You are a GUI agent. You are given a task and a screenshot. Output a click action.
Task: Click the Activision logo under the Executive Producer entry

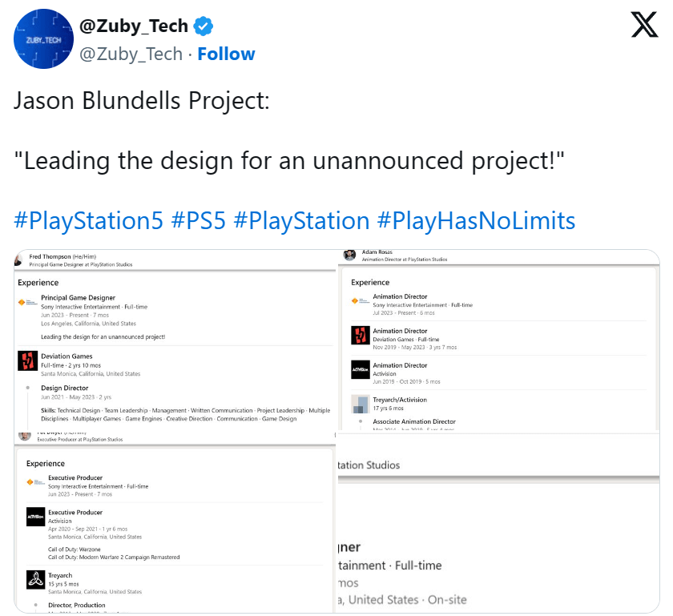(35, 517)
